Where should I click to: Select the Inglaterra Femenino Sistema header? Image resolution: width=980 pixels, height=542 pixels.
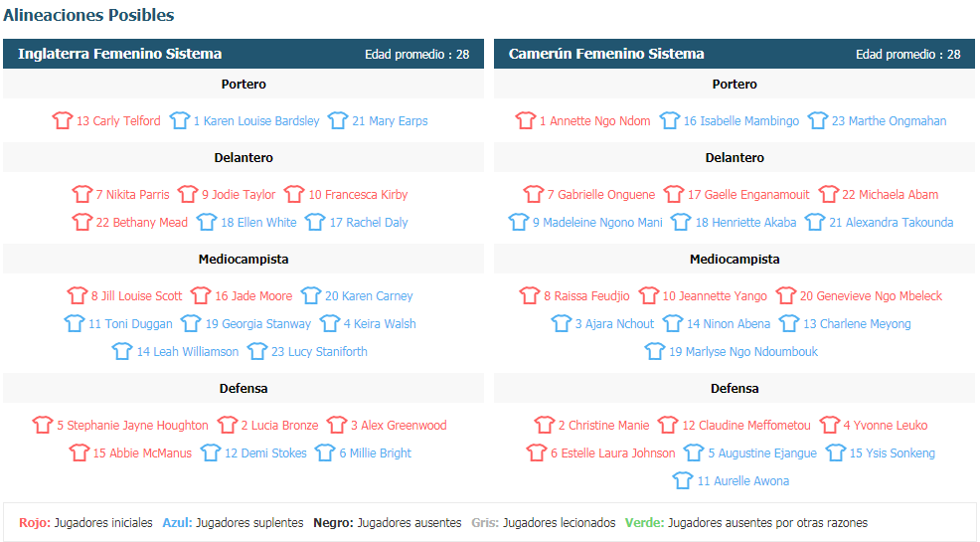click(119, 54)
